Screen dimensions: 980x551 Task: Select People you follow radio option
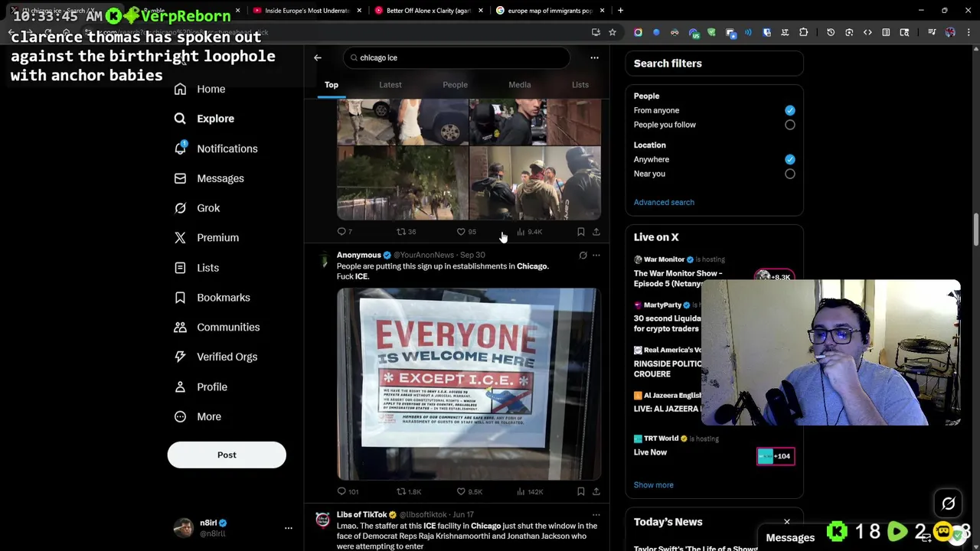(789, 125)
